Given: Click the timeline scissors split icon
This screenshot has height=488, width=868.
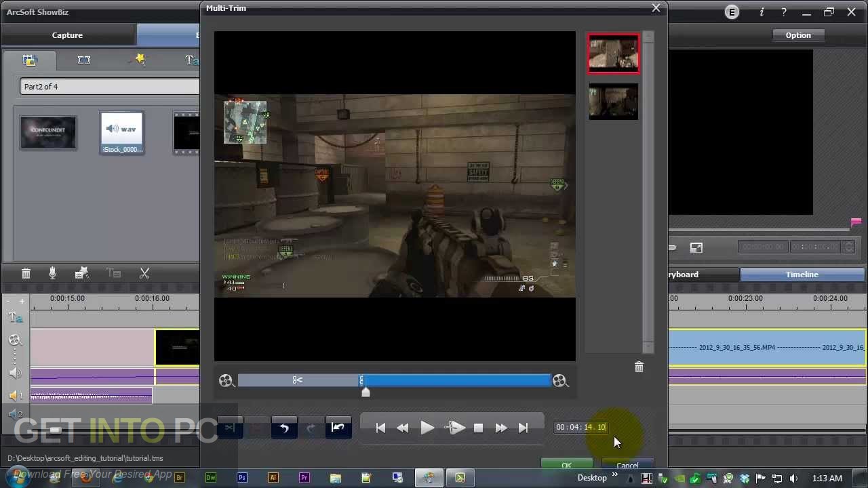Looking at the screenshot, I should [x=144, y=273].
